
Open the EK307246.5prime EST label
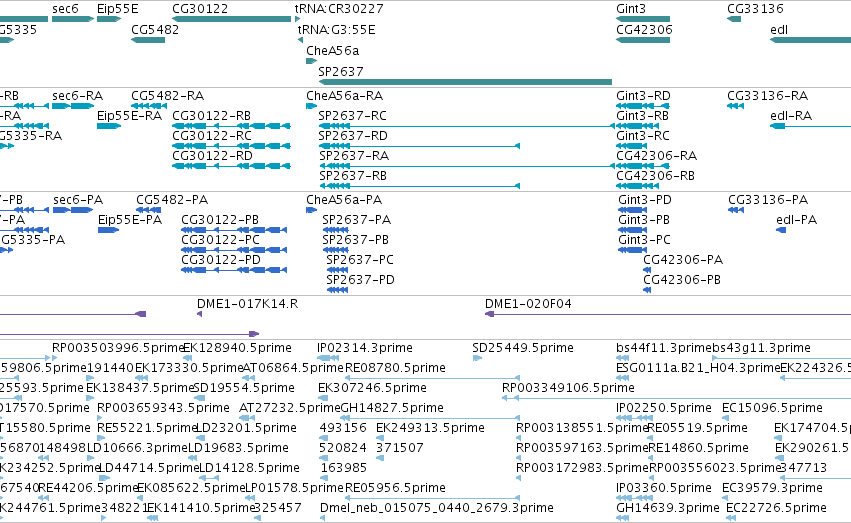tap(372, 388)
